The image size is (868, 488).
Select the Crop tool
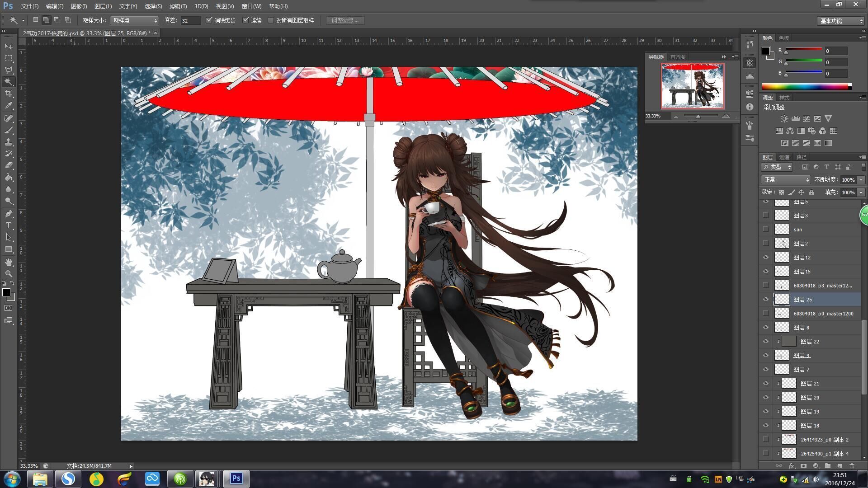(9, 94)
